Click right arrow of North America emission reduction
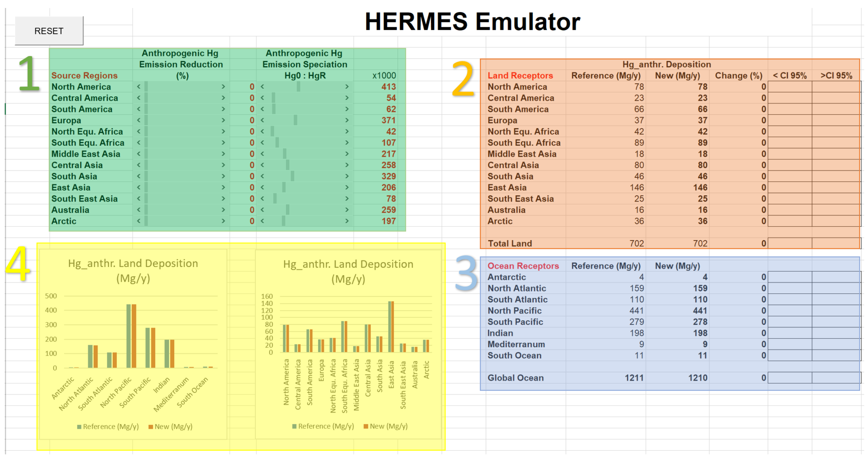 tap(223, 87)
